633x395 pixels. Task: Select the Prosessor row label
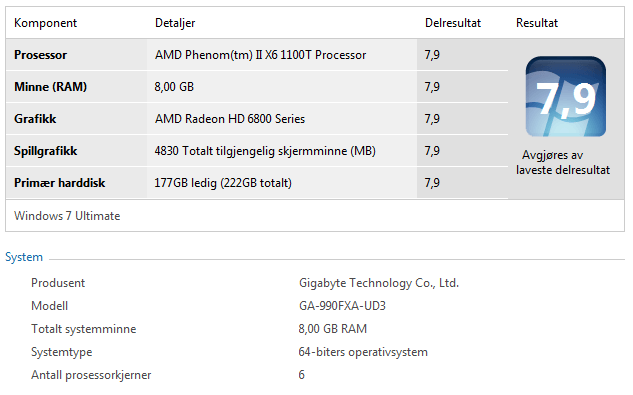click(x=40, y=55)
